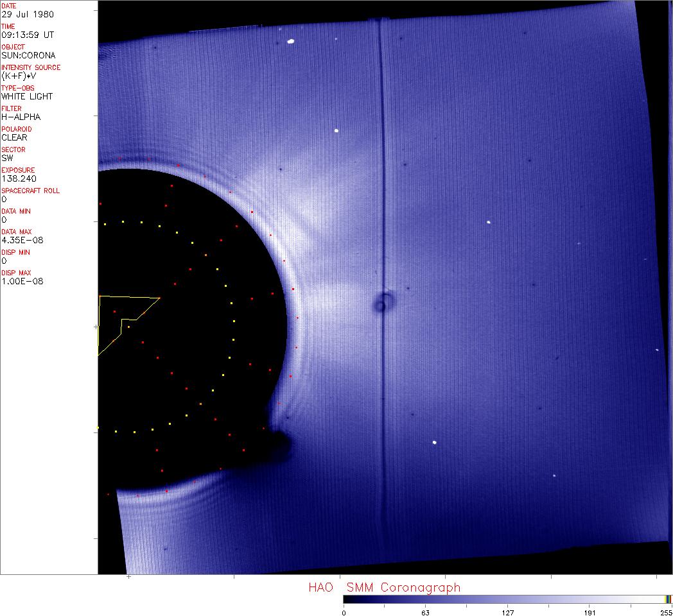The image size is (673, 616).
Task: Click the H-ALPHA filter value
Action: pyautogui.click(x=21, y=117)
